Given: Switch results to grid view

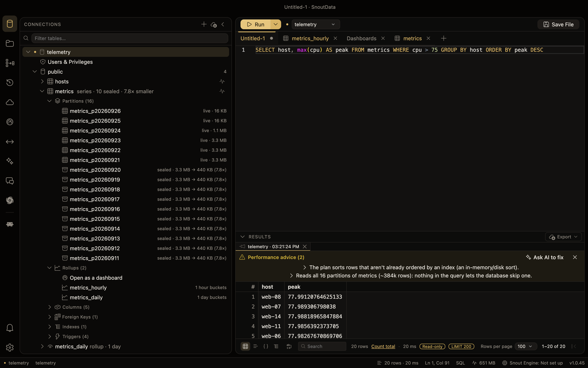Looking at the screenshot, I should 245,346.
